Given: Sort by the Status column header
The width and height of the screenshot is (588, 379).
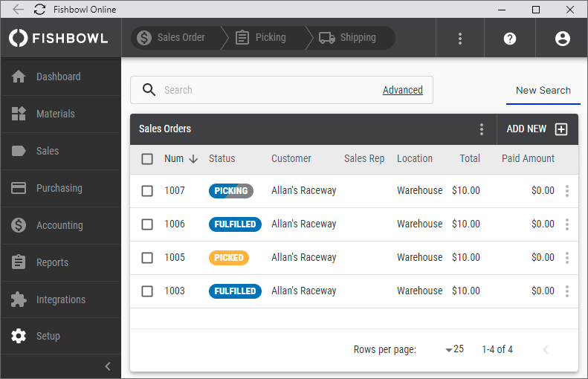Looking at the screenshot, I should pyautogui.click(x=222, y=158).
